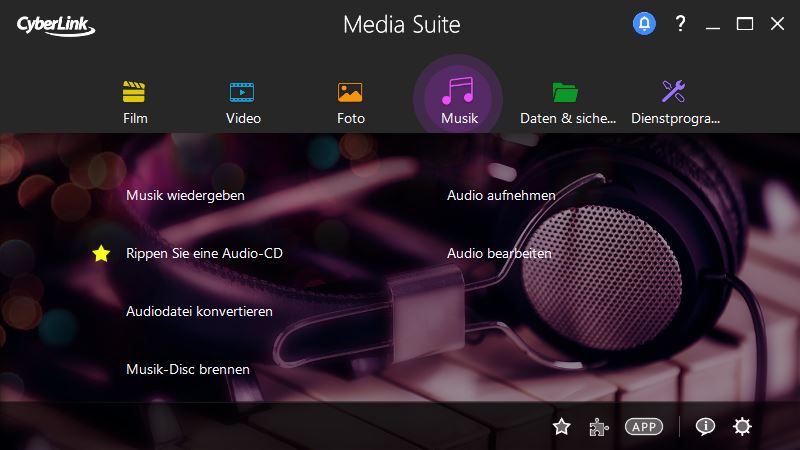This screenshot has width=800, height=450.
Task: Open Audiodatei konvertieren
Action: [199, 312]
